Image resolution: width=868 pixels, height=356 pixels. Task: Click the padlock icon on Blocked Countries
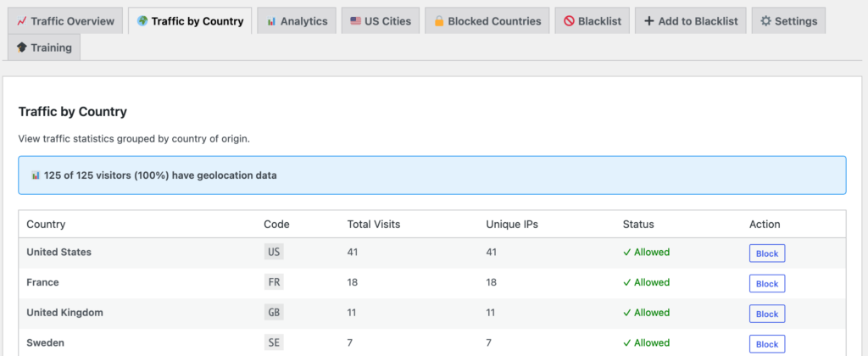(439, 21)
